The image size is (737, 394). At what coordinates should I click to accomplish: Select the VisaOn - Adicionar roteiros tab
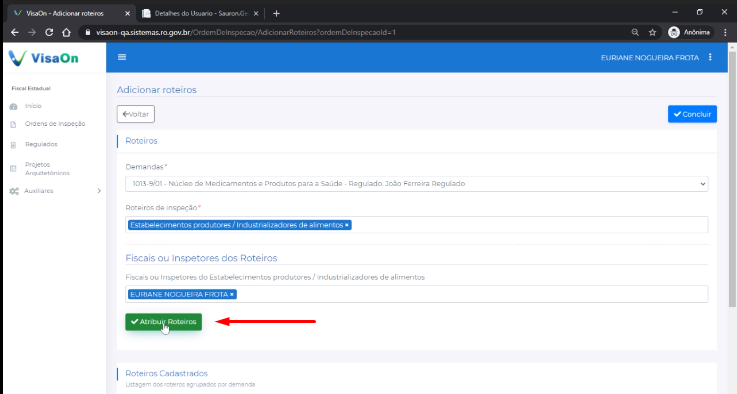[71, 14]
